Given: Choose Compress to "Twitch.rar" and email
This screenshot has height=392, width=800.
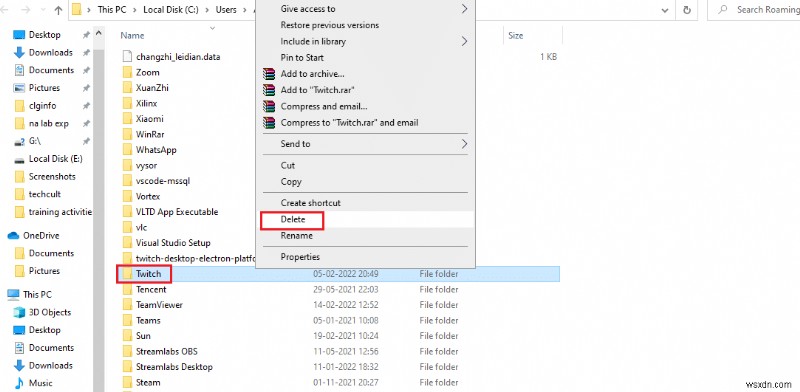Looking at the screenshot, I should point(365,122).
